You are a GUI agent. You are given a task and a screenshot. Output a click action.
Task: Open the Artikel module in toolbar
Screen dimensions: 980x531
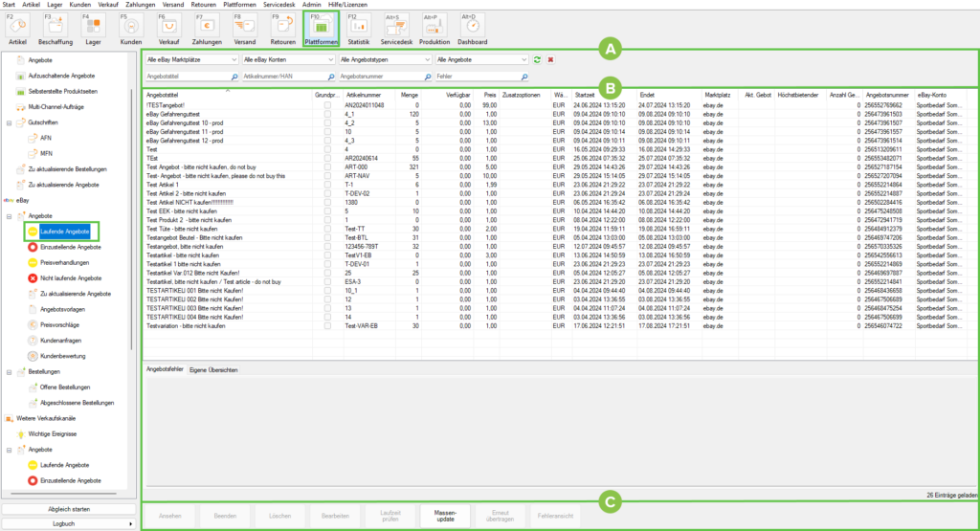pos(17,28)
